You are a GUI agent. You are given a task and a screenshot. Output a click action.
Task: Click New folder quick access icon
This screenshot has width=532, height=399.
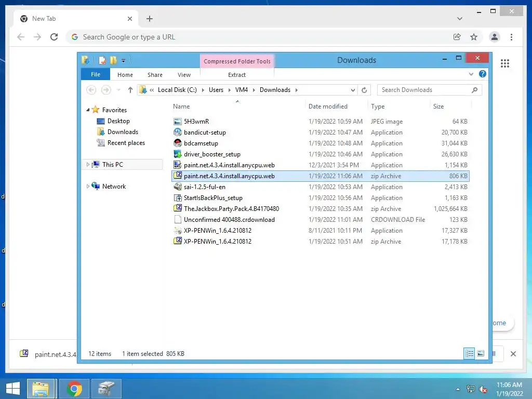113,60
